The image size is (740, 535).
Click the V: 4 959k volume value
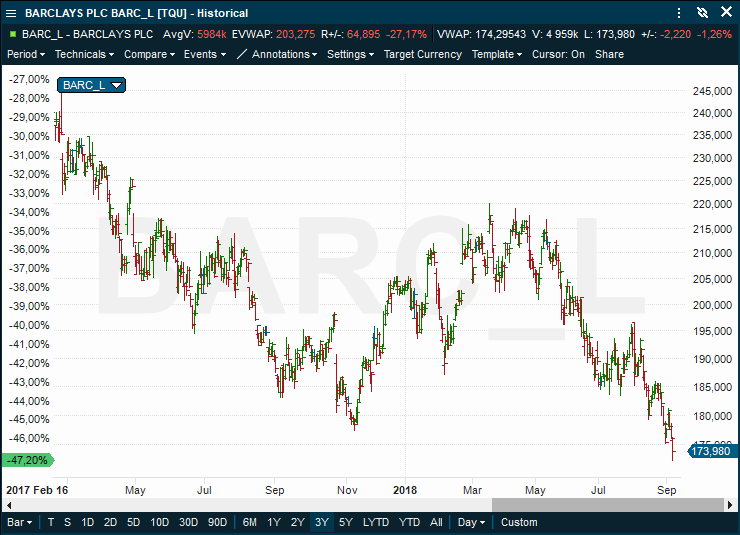555,34
